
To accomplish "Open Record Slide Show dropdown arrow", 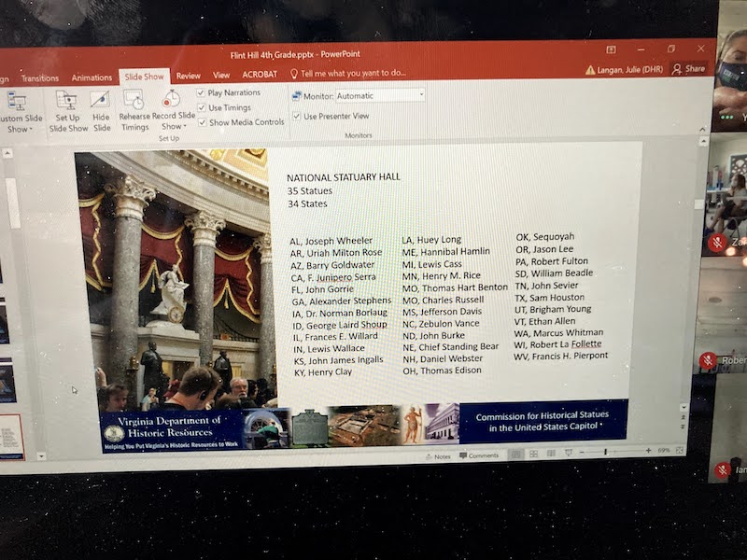I will click(x=185, y=126).
